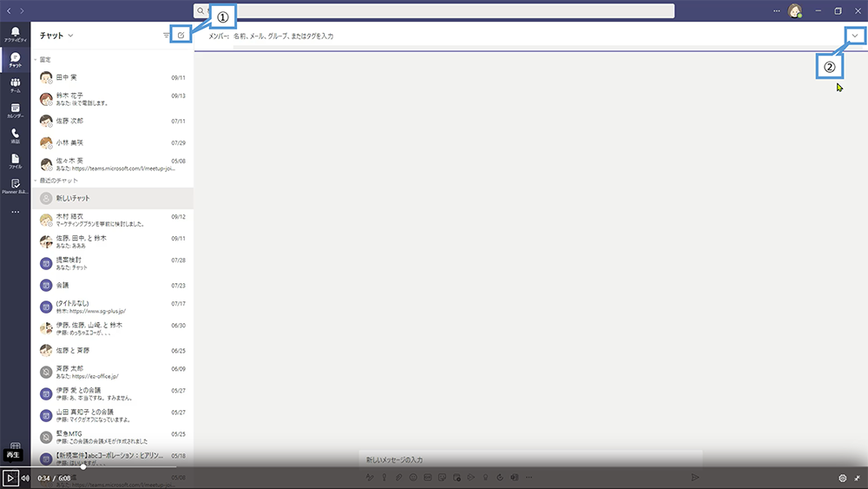Open settings and more ellipsis in title bar
This screenshot has width=868, height=489.
click(x=776, y=10)
